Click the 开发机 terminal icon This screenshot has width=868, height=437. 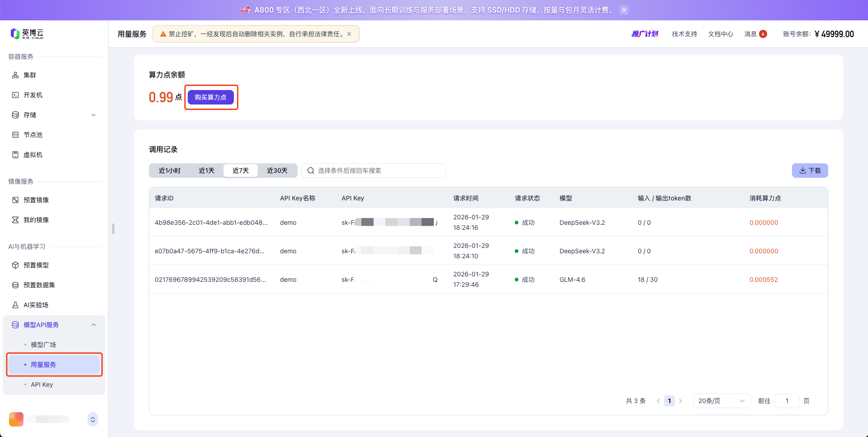point(15,95)
